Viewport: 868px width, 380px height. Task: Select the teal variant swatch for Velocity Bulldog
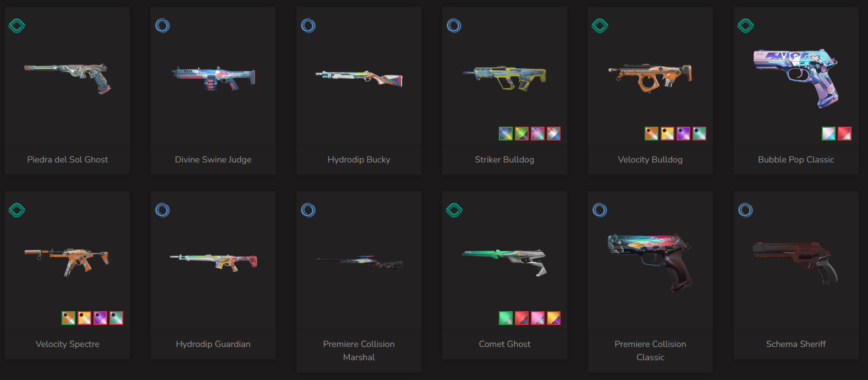(x=699, y=133)
